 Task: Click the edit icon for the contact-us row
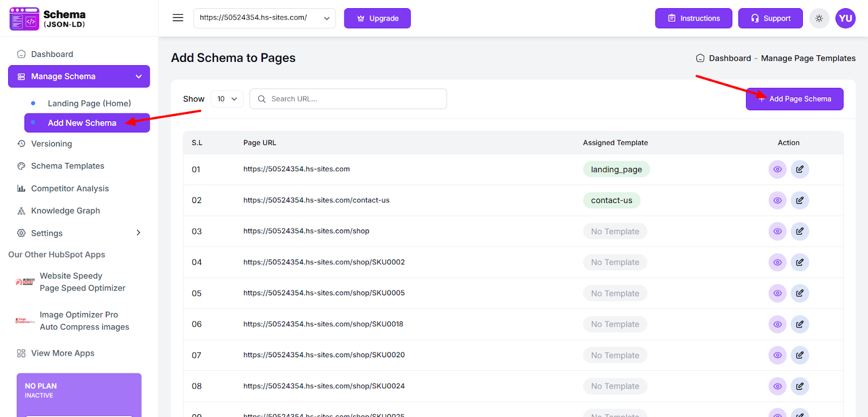tap(800, 200)
